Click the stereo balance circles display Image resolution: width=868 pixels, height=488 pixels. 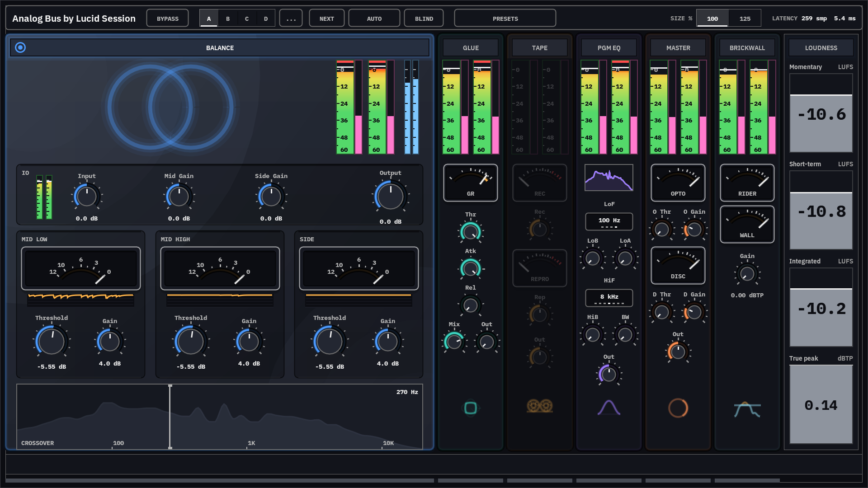(170, 107)
